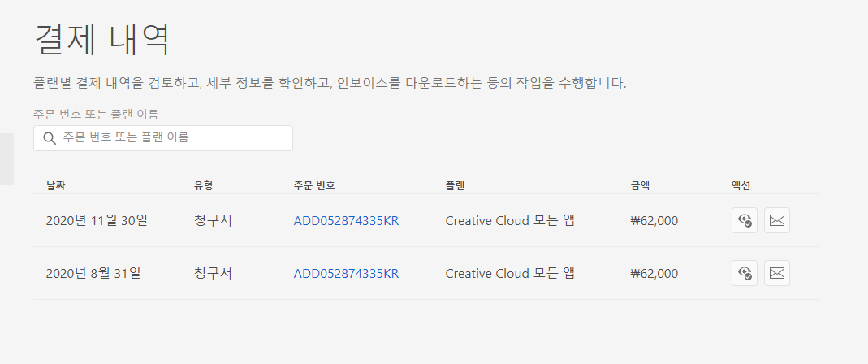868x364 pixels.
Task: Email invoice for 2020년 11월 30일 row
Action: pyautogui.click(x=777, y=220)
